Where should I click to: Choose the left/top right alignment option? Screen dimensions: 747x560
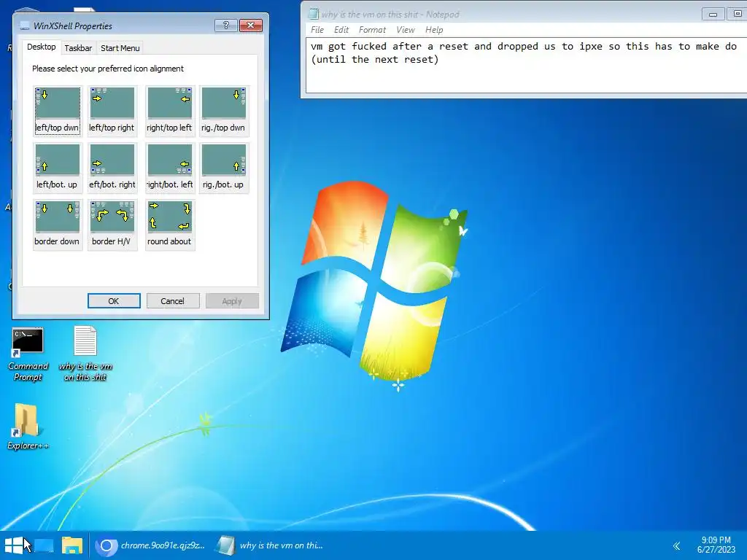pos(112,111)
